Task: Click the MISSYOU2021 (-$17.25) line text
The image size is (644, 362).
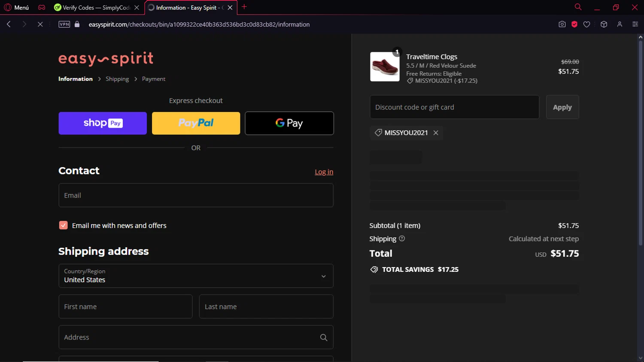Action: click(446, 81)
